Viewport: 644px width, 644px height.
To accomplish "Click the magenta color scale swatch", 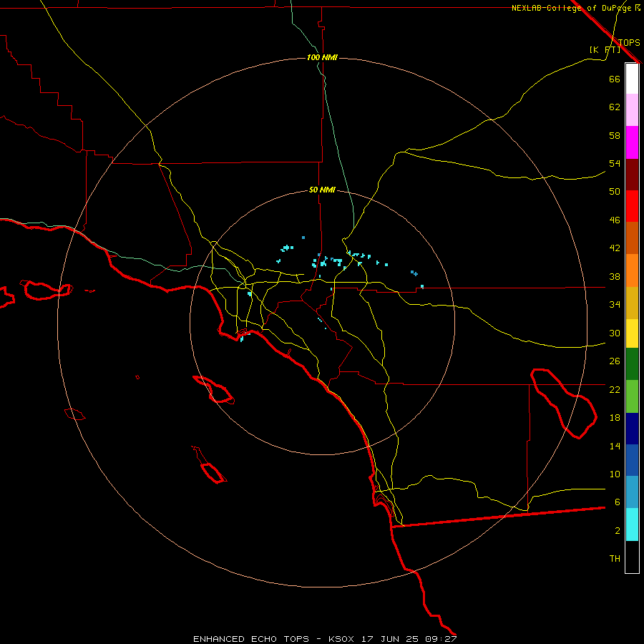I will click(632, 142).
